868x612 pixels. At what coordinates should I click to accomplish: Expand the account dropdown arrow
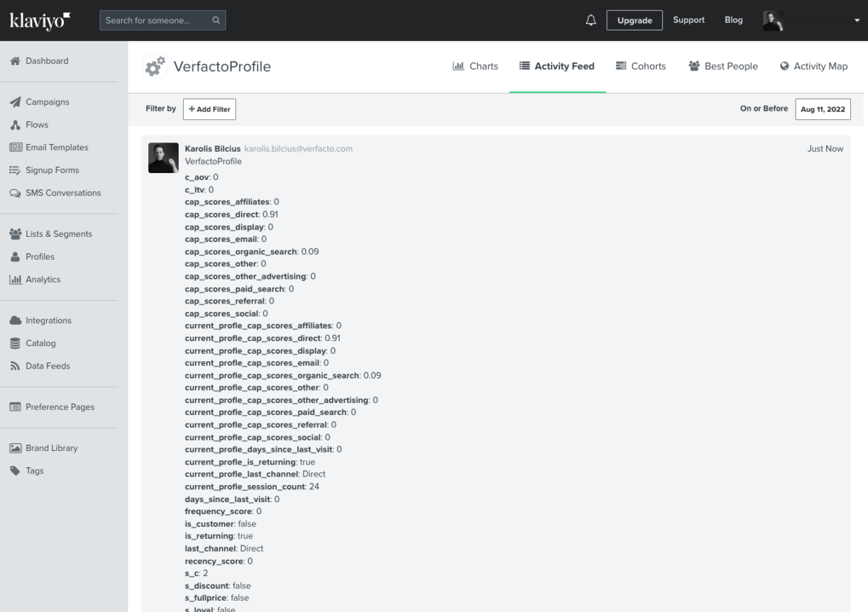[x=856, y=21]
